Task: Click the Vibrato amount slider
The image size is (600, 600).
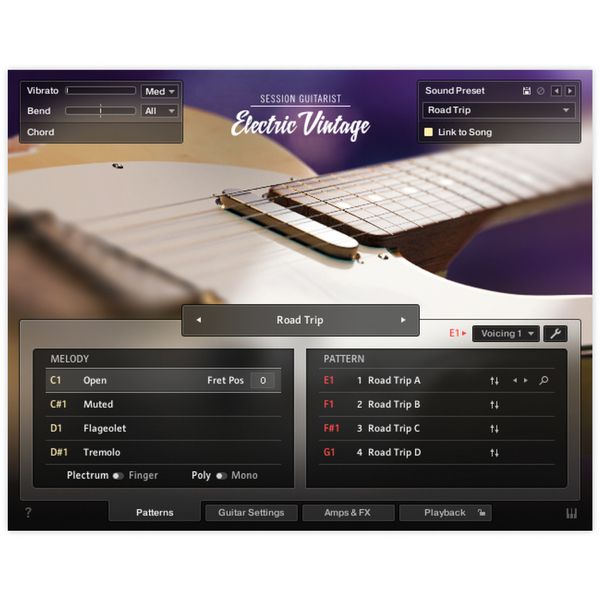Action: [101, 91]
